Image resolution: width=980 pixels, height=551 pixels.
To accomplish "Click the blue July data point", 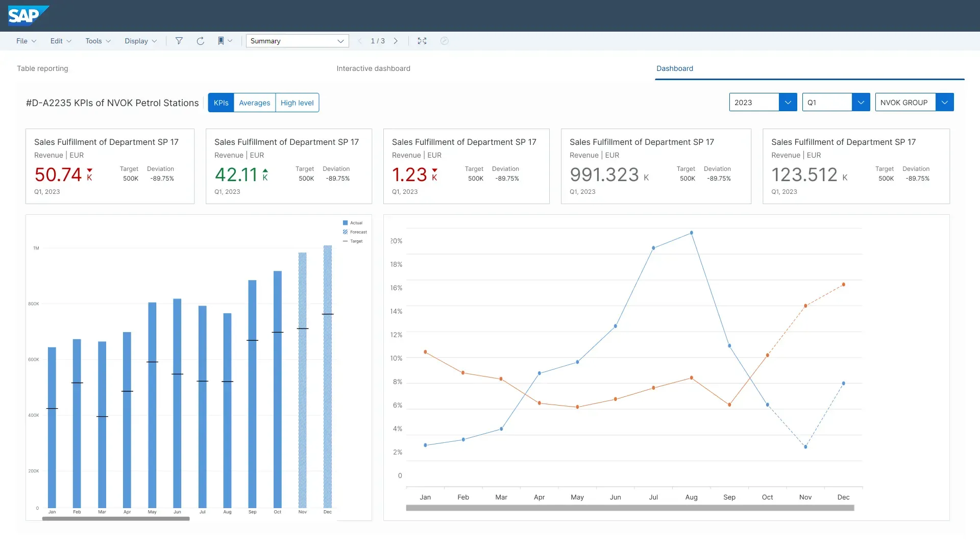I will click(653, 248).
